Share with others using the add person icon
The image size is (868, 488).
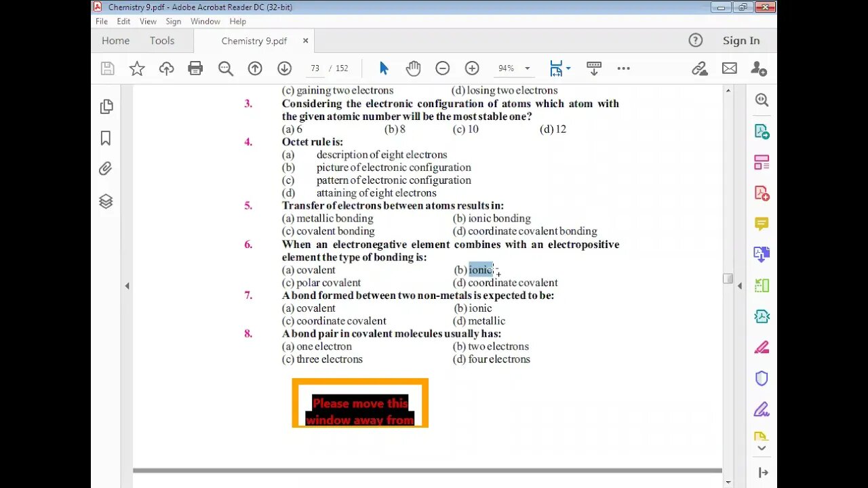(759, 68)
